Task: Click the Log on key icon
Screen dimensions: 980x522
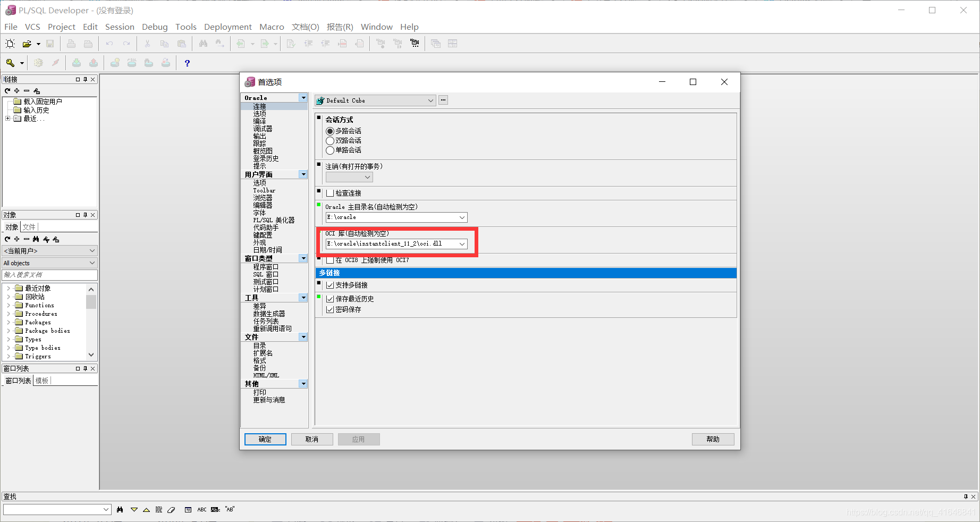Action: coord(10,63)
